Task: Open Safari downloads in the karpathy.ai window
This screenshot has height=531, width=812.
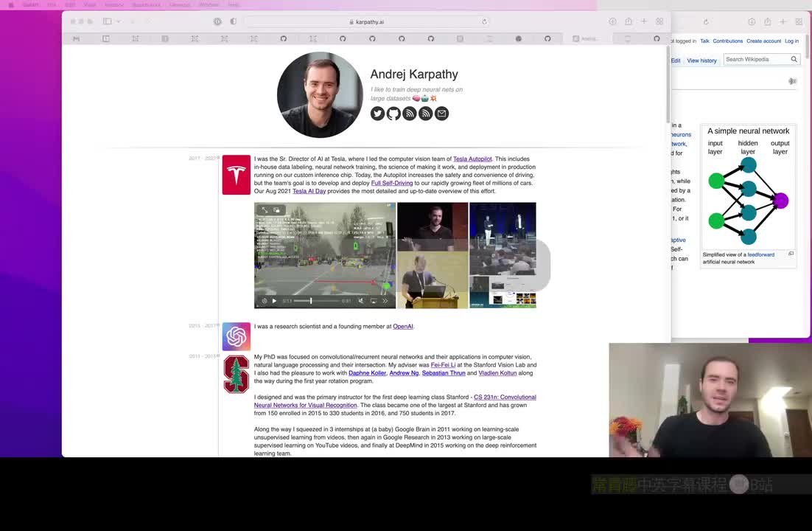Action: click(x=612, y=21)
